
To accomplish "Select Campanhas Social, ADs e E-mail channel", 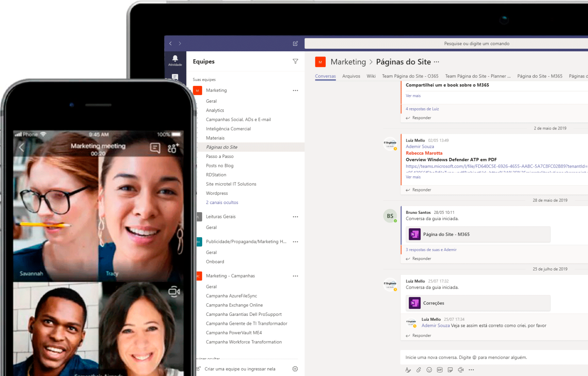I will pos(238,120).
